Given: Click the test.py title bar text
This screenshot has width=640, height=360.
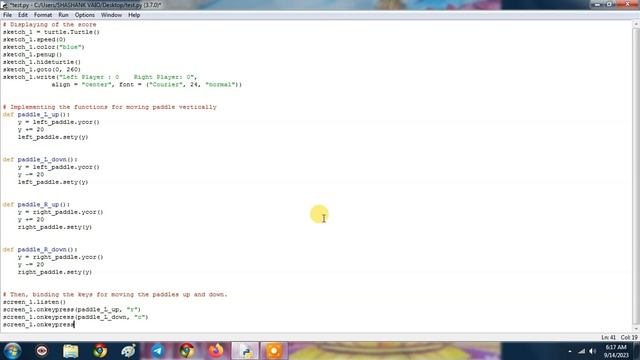Looking at the screenshot, I should coord(86,5).
